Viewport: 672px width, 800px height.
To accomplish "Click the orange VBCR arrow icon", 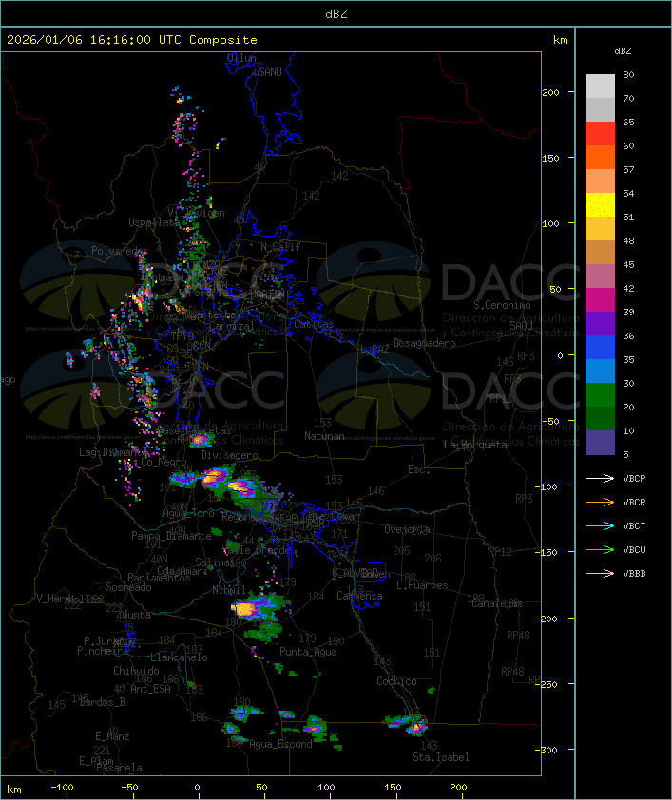I will coord(600,503).
